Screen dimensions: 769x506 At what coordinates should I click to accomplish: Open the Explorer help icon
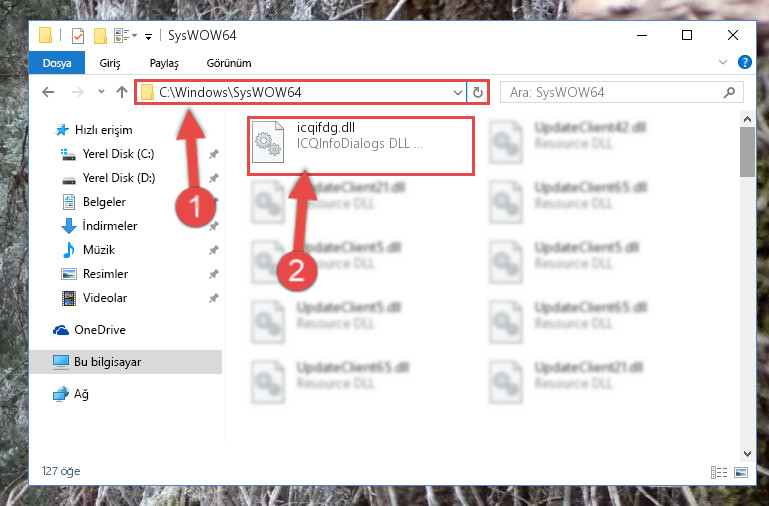point(744,63)
